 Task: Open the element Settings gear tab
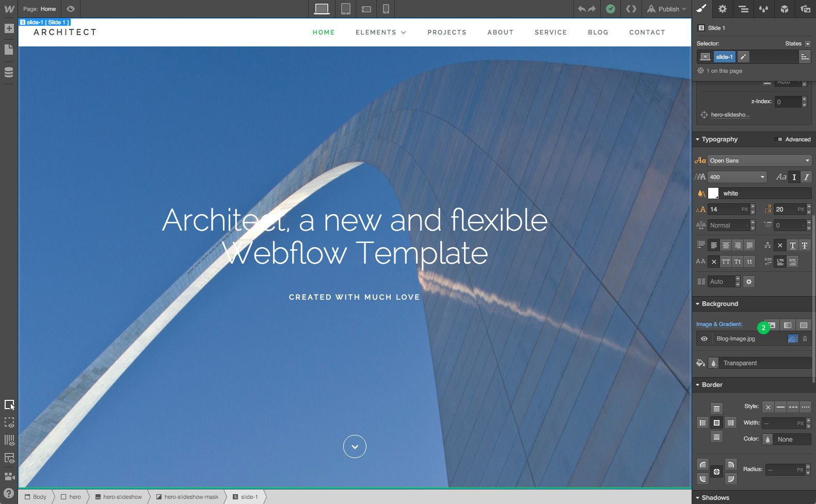723,9
